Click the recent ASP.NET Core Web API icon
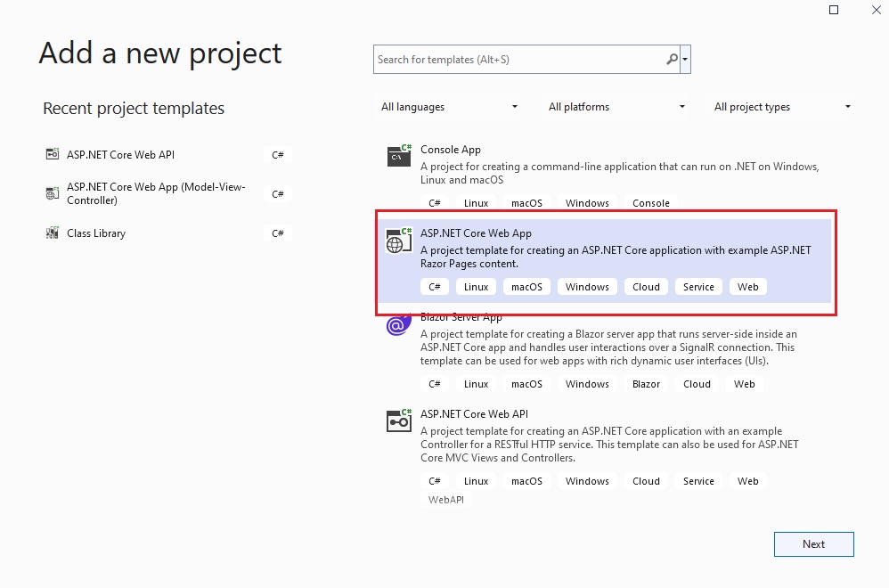The width and height of the screenshot is (889, 588). click(53, 154)
